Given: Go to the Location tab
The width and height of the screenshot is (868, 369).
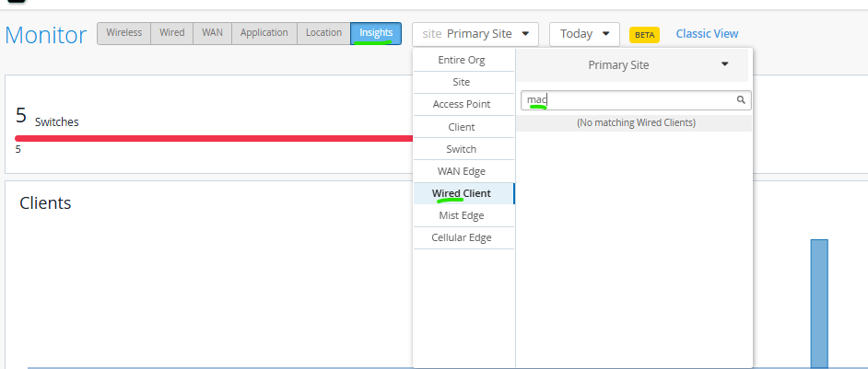Looking at the screenshot, I should point(323,33).
